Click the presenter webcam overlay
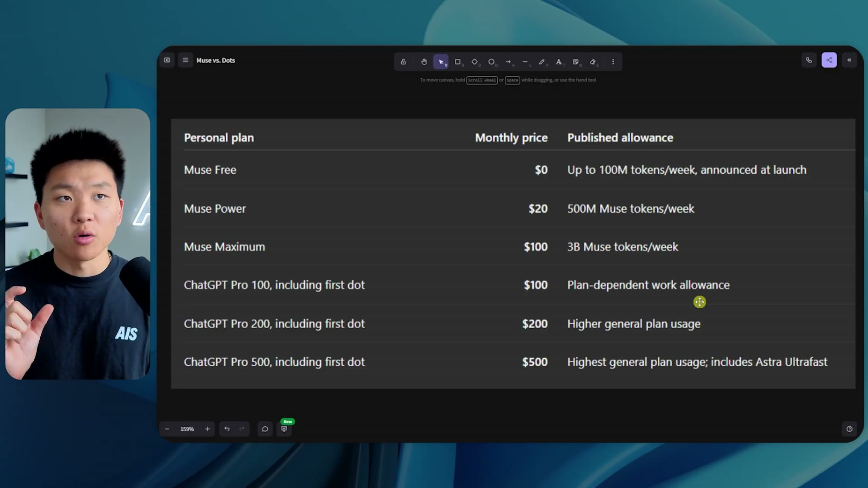The height and width of the screenshot is (488, 868). [78, 244]
